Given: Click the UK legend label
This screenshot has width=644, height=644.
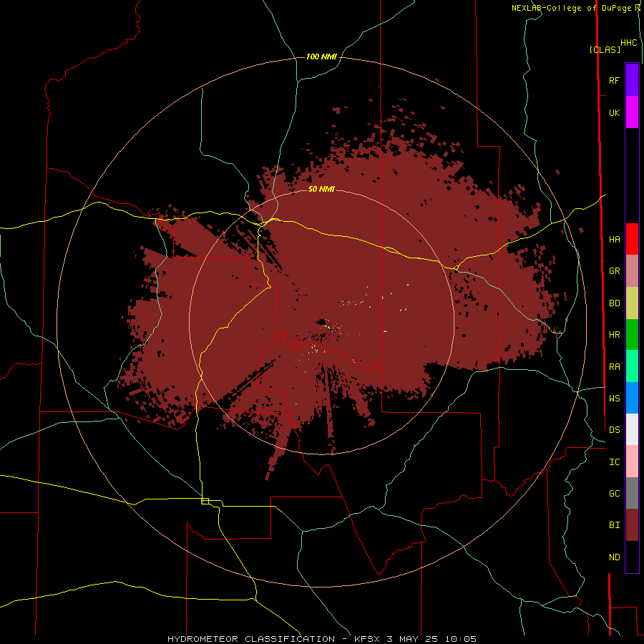Looking at the screenshot, I should tap(614, 112).
